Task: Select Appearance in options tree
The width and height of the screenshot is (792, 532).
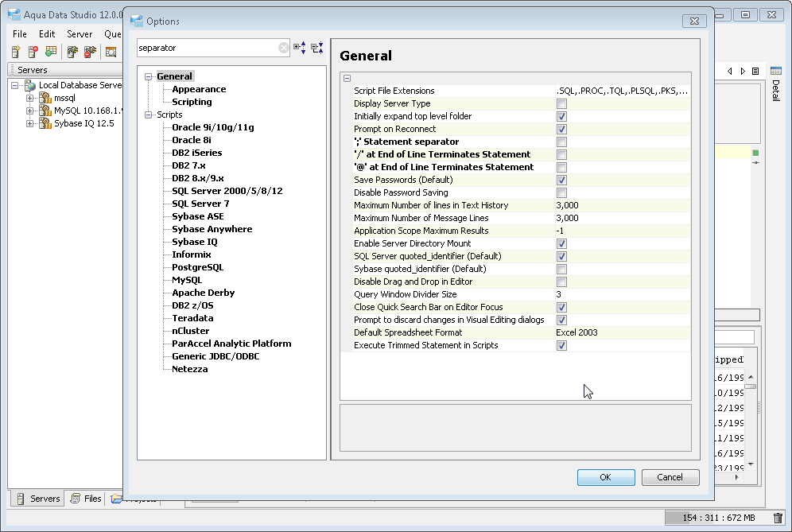Action: tap(199, 89)
